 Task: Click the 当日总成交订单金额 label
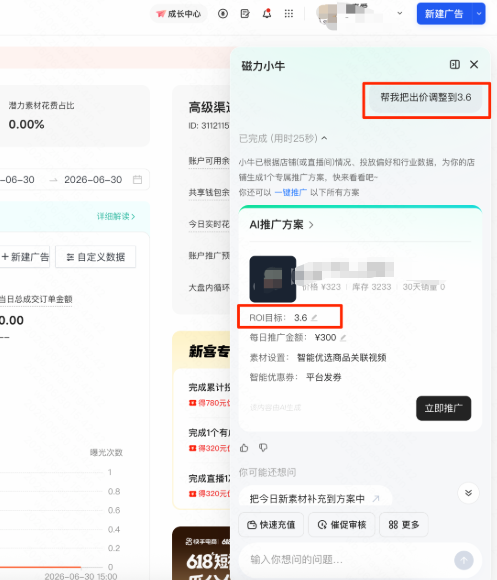point(36,299)
